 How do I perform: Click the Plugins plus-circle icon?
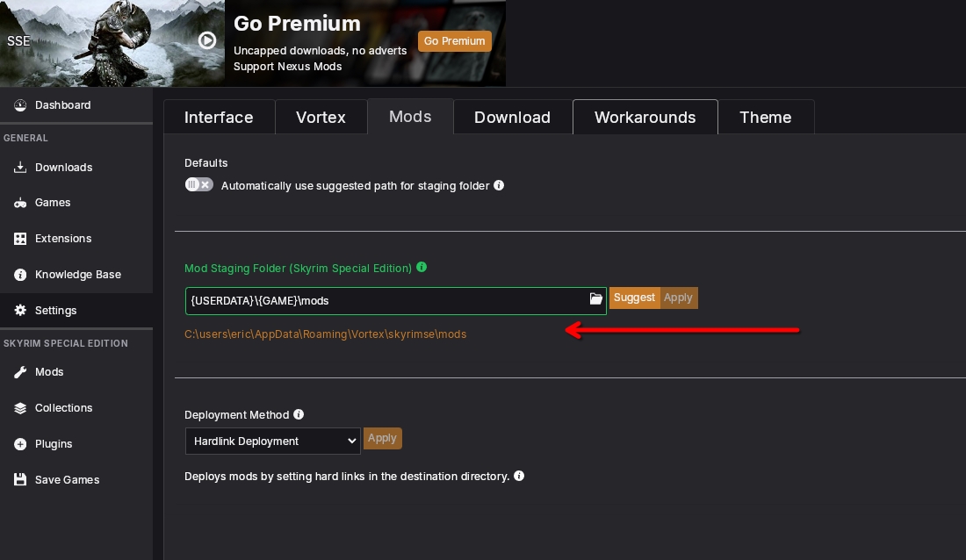(20, 444)
